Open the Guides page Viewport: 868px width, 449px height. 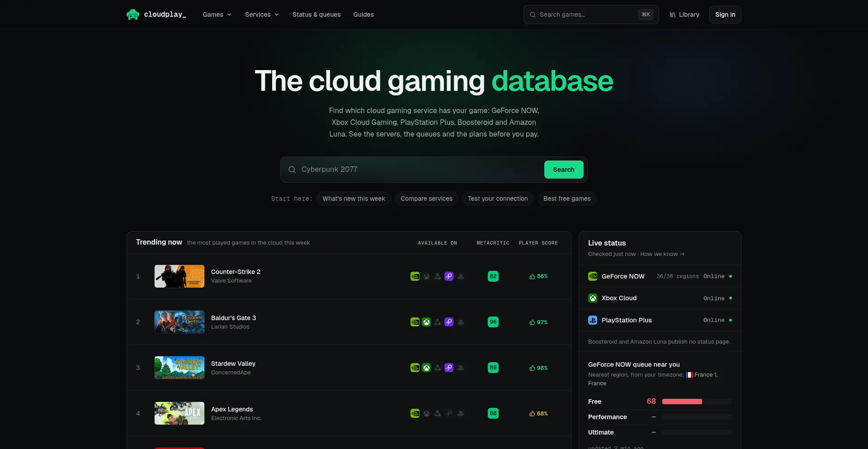pos(363,14)
